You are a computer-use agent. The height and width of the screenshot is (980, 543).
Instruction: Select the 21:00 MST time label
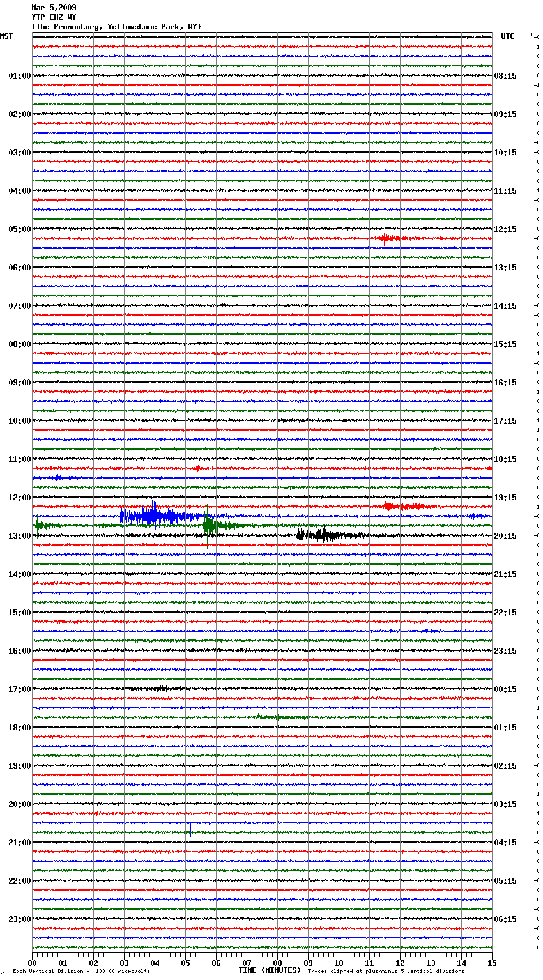click(x=19, y=843)
